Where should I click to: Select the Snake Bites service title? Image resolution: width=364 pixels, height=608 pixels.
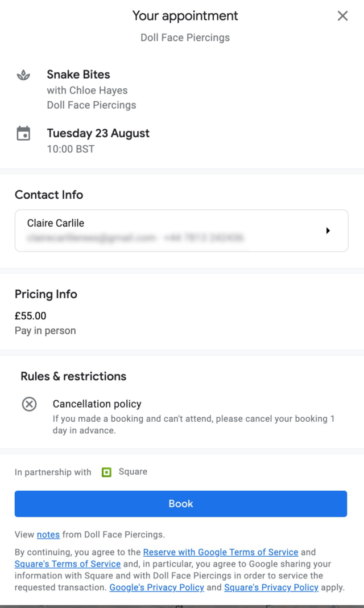(x=78, y=75)
